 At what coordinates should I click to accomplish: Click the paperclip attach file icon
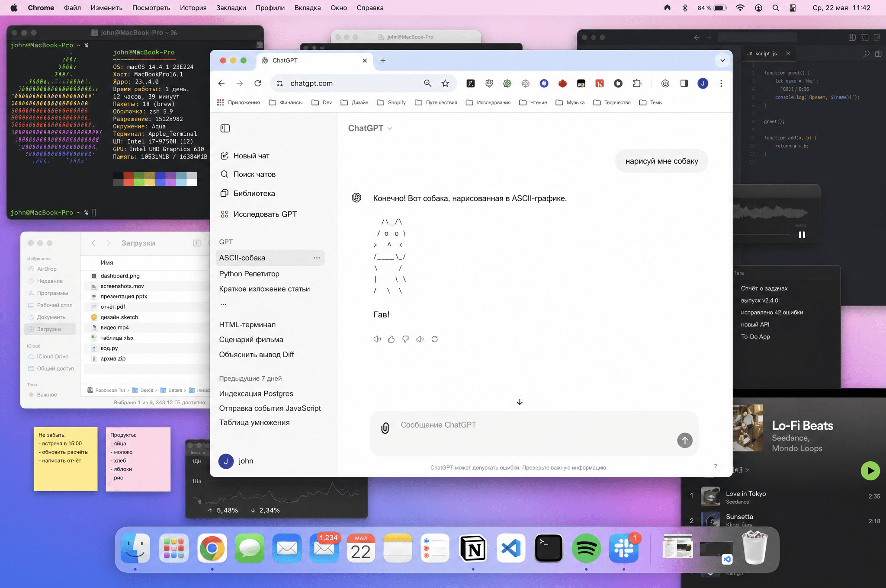tap(385, 428)
